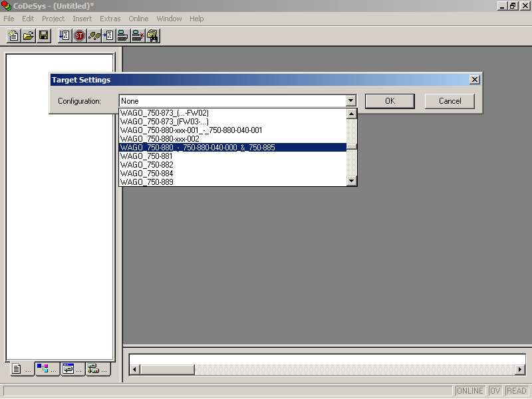Switch to the Visualizations organizer tab

pos(72,369)
